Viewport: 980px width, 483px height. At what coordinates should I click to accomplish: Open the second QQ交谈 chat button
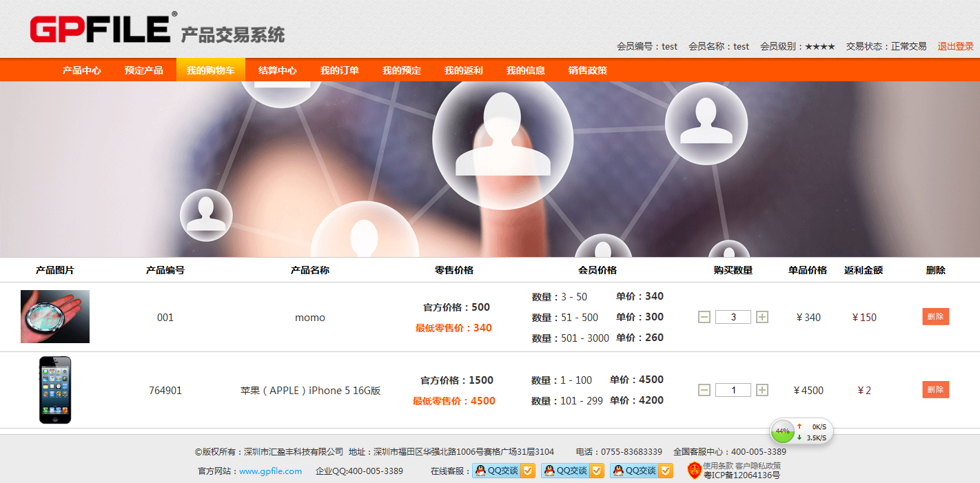coord(573,471)
